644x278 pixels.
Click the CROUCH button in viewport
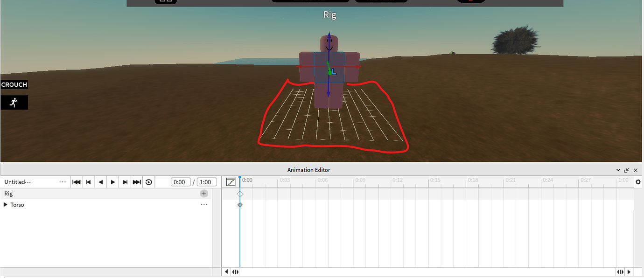14,84
